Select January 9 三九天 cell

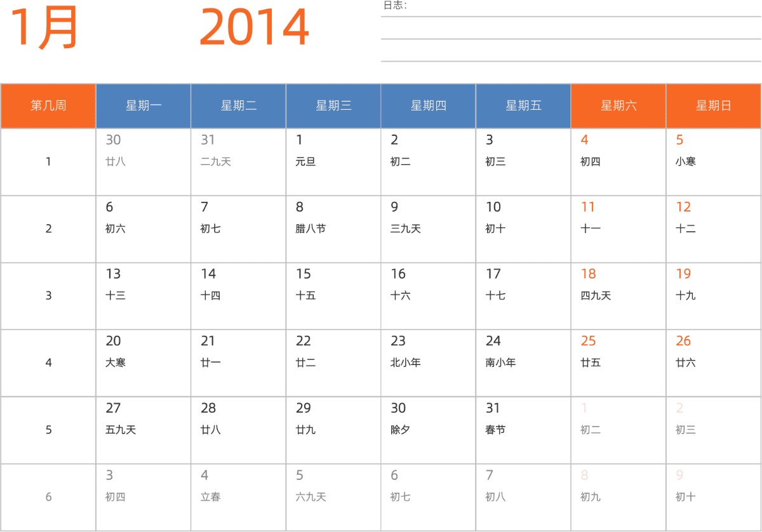429,229
